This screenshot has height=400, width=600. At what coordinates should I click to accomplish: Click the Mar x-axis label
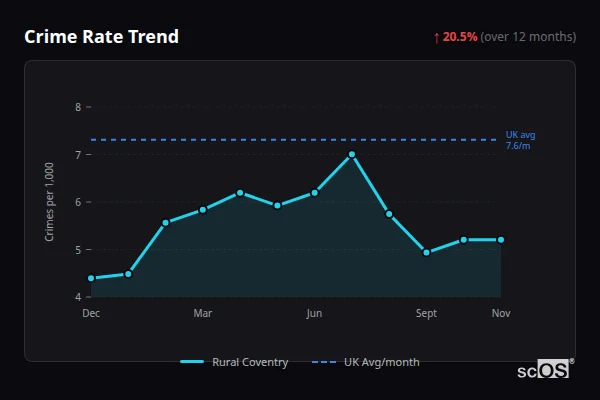tap(203, 313)
